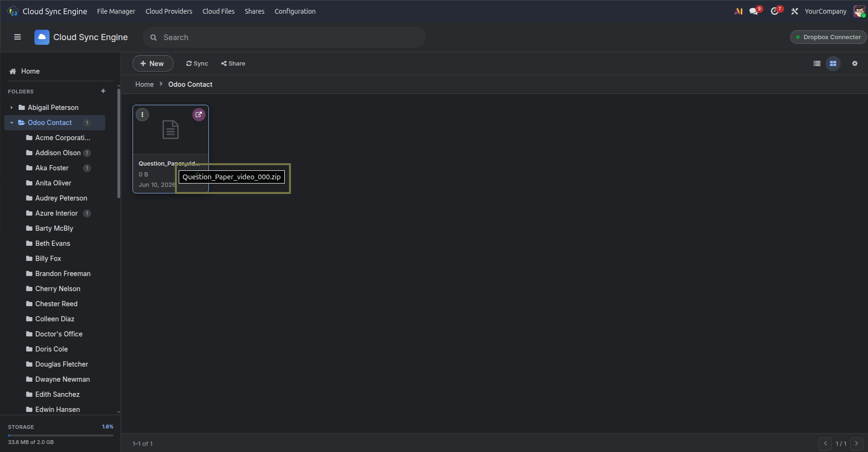Open the activities clock icon

776,11
